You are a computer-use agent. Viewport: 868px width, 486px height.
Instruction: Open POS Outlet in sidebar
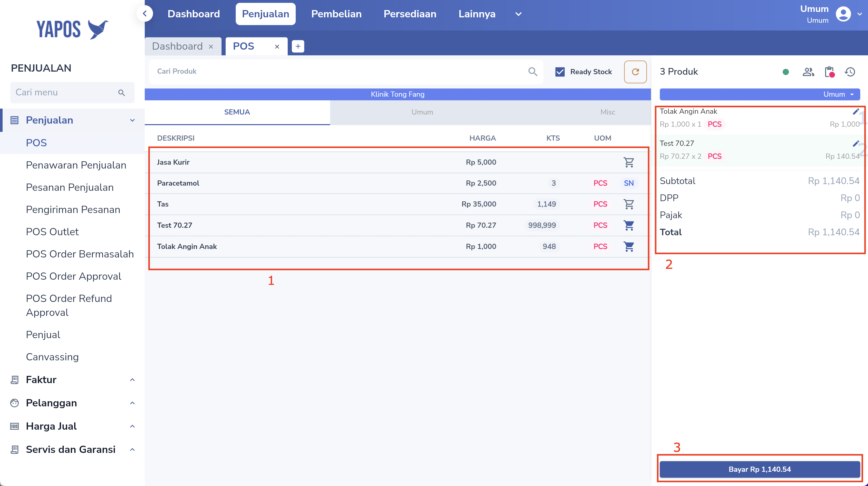click(x=52, y=232)
